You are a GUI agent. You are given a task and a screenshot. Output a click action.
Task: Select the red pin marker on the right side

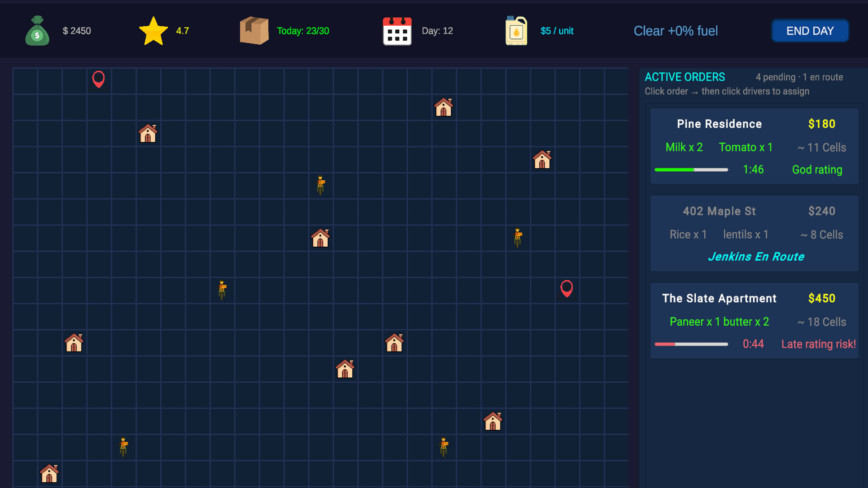(x=567, y=289)
